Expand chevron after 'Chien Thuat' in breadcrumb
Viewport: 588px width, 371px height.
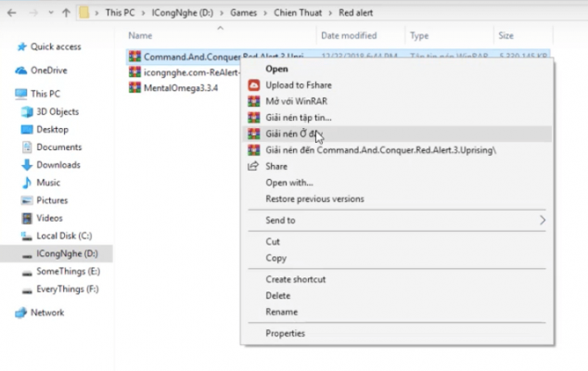click(330, 13)
